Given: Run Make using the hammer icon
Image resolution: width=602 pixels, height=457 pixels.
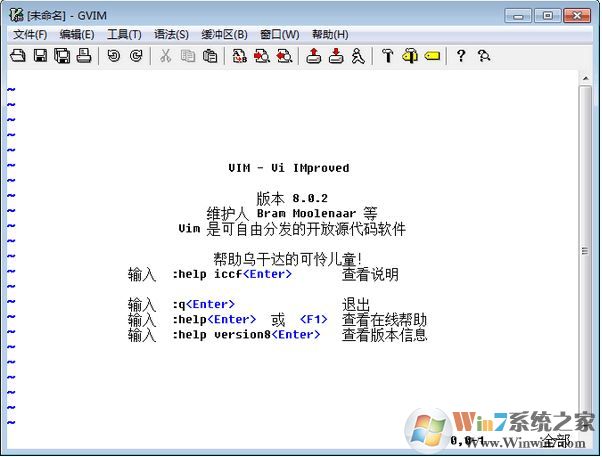Looking at the screenshot, I should click(388, 56).
